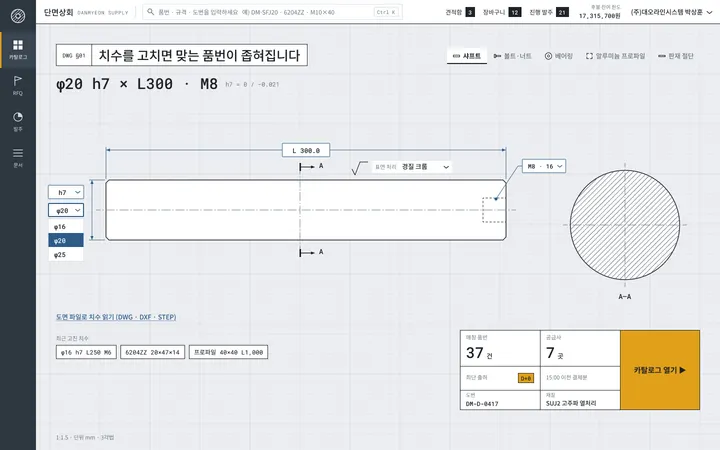Screen dimensions: 720x450
Task: Switch to the 베어링 tab
Action: tap(558, 56)
